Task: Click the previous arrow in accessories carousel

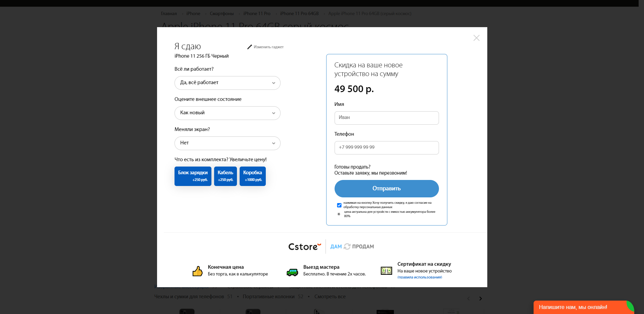Action: point(468,299)
